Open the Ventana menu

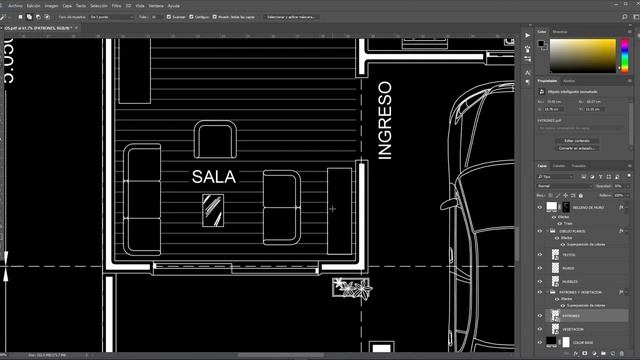[156, 6]
